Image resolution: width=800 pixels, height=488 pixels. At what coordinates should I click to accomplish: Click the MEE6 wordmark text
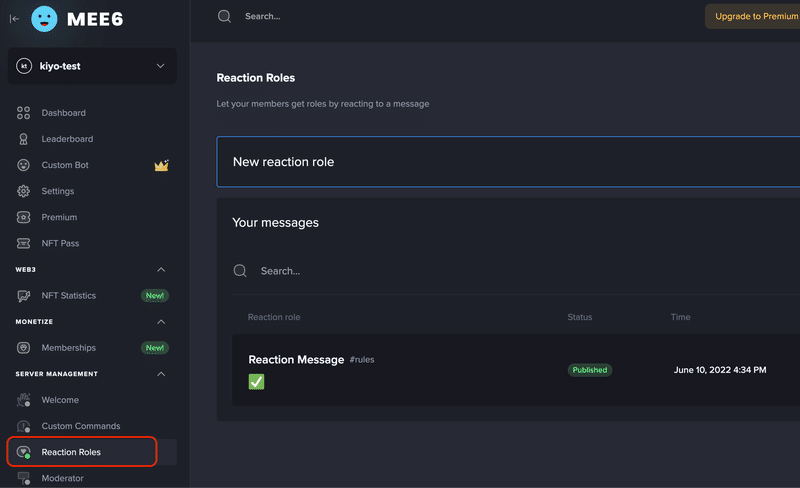click(95, 19)
